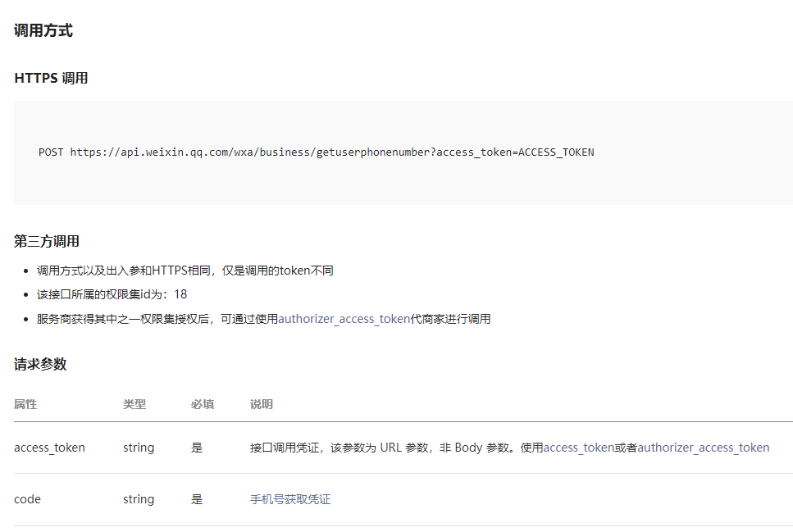
Task: Click the gray code block area
Action: pyautogui.click(x=397, y=153)
